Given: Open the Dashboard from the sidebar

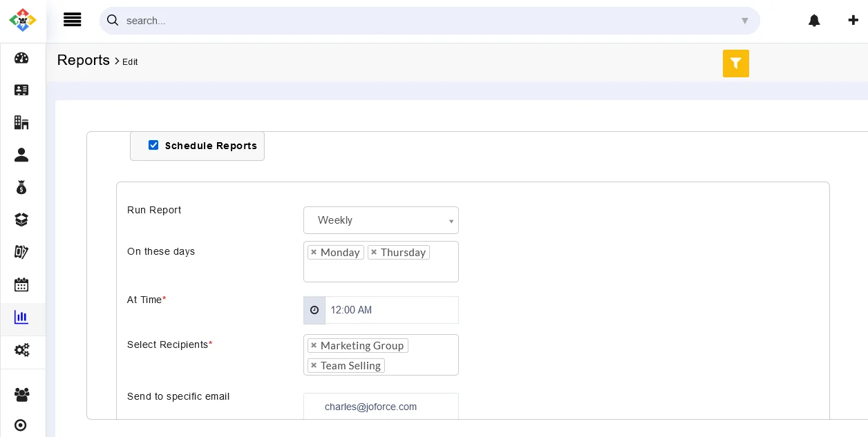Looking at the screenshot, I should [x=22, y=58].
